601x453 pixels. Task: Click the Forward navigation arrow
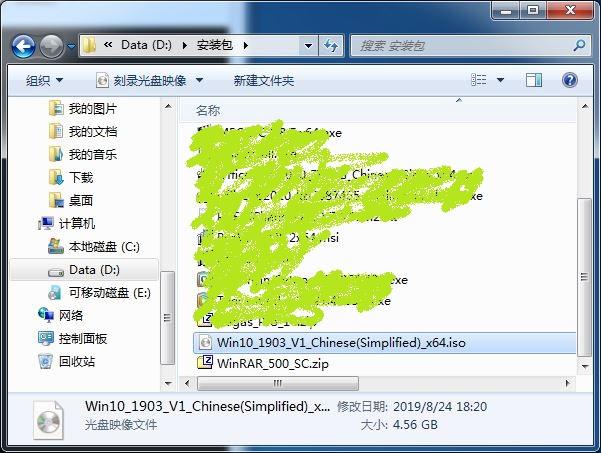coord(51,46)
